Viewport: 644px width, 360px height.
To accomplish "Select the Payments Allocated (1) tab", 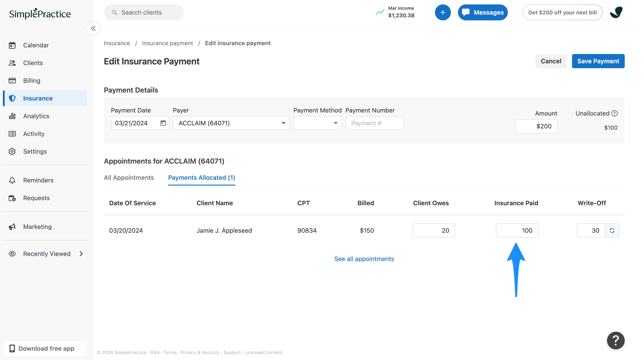I will (x=202, y=178).
